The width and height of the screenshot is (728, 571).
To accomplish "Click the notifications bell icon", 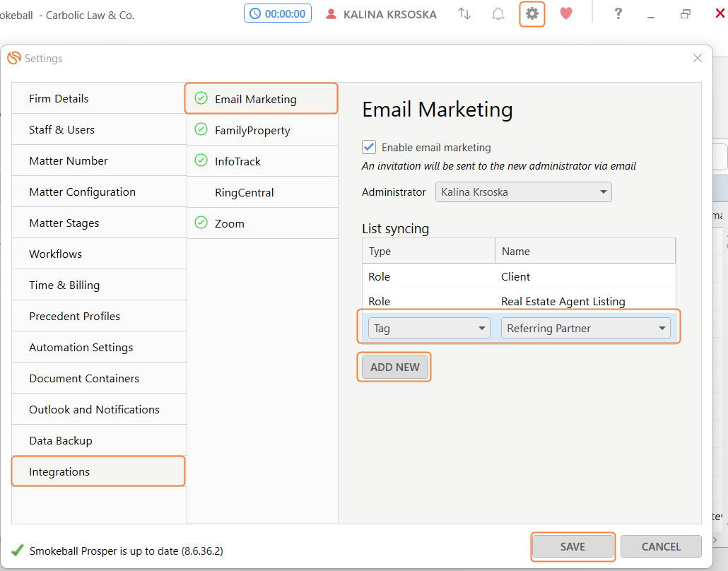I will tap(498, 14).
